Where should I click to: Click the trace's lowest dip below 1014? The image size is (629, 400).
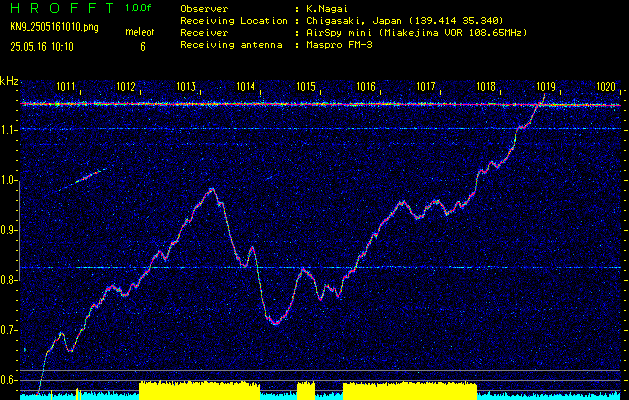(x=275, y=323)
